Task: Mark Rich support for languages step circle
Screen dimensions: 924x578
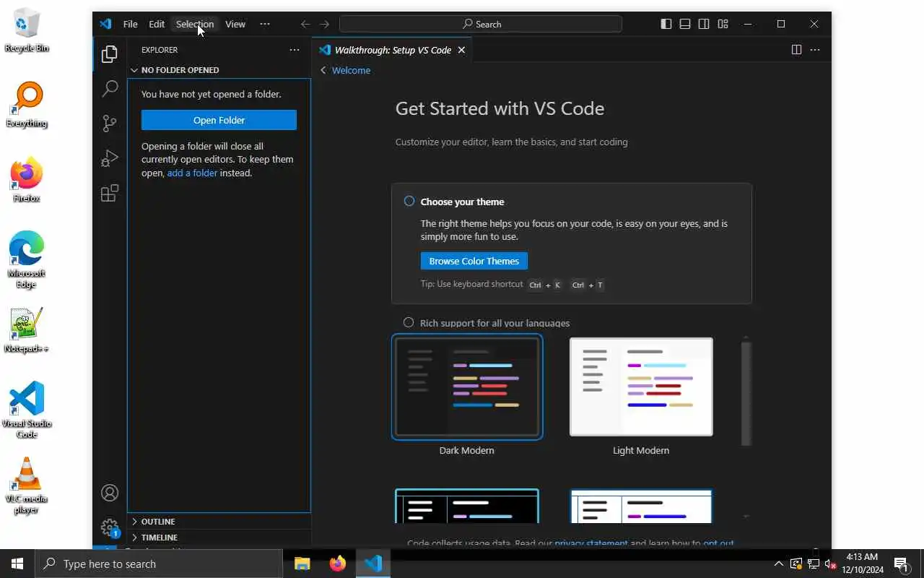Action: 409,322
